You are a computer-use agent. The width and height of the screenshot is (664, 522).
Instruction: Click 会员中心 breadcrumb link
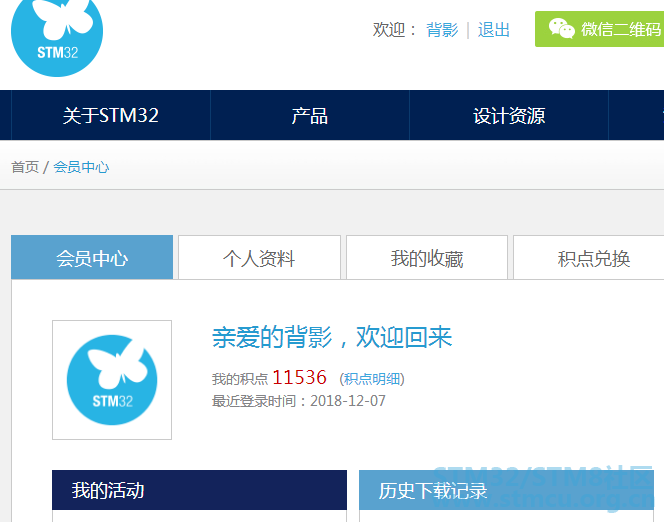point(81,167)
